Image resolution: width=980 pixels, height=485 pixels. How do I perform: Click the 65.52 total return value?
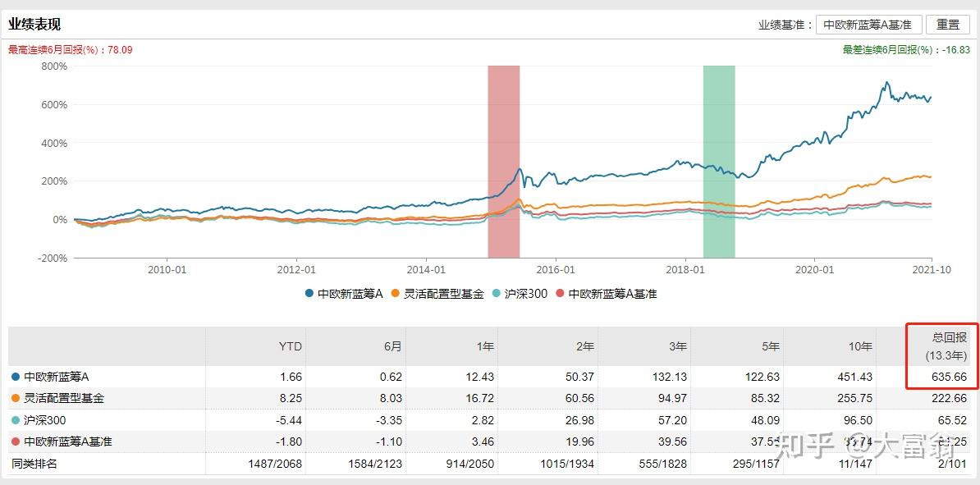951,420
